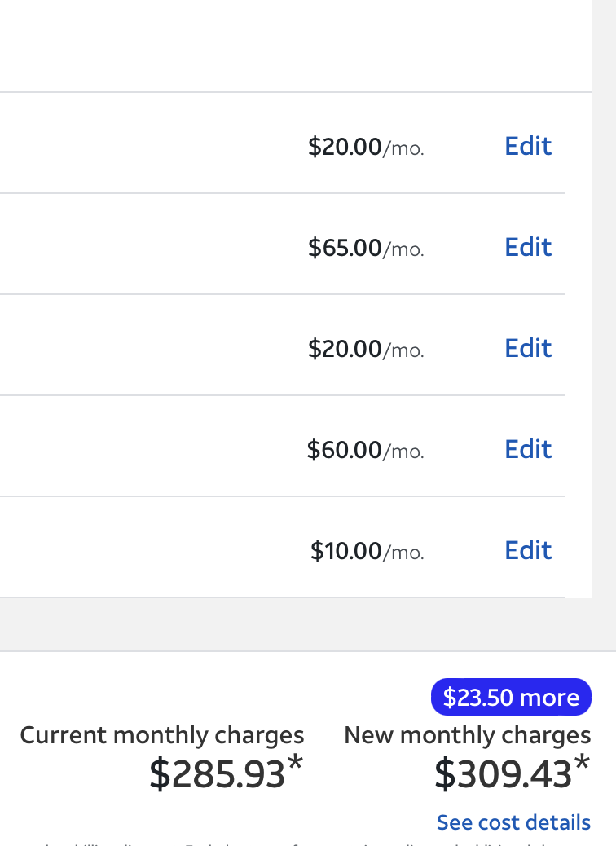Open the See cost details link
This screenshot has width=616, height=846.
(x=513, y=822)
